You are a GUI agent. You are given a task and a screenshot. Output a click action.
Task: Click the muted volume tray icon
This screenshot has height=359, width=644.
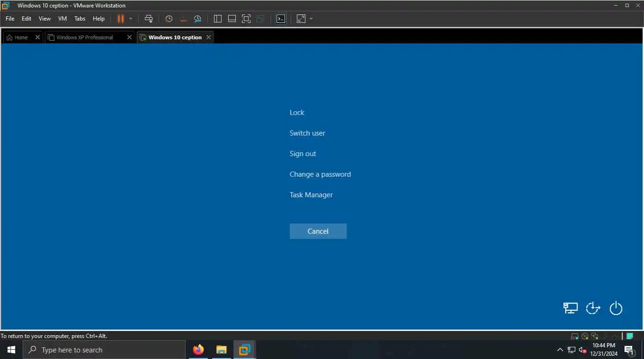(583, 350)
